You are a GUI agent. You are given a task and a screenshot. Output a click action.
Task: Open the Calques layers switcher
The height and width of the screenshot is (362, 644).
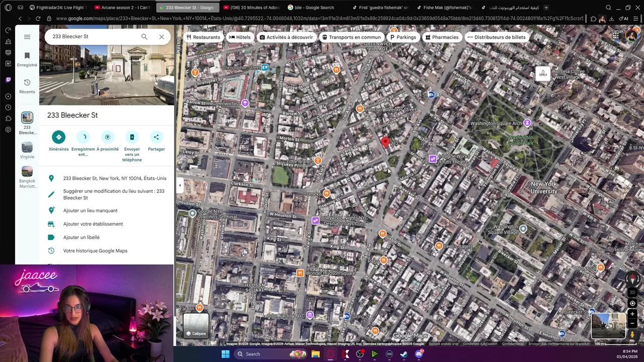coord(196,325)
